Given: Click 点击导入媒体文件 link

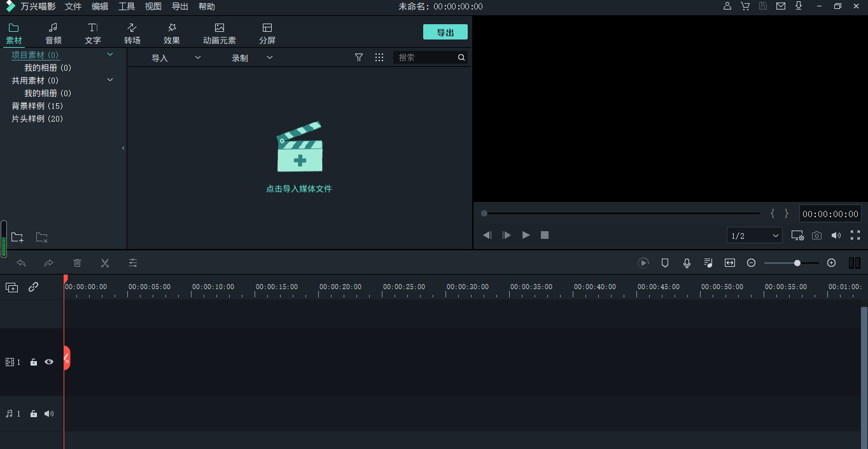Looking at the screenshot, I should click(299, 189).
